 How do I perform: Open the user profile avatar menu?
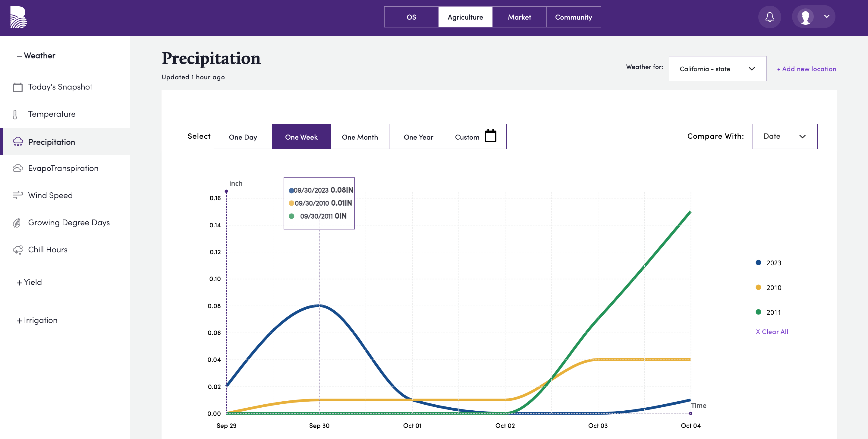click(x=813, y=17)
